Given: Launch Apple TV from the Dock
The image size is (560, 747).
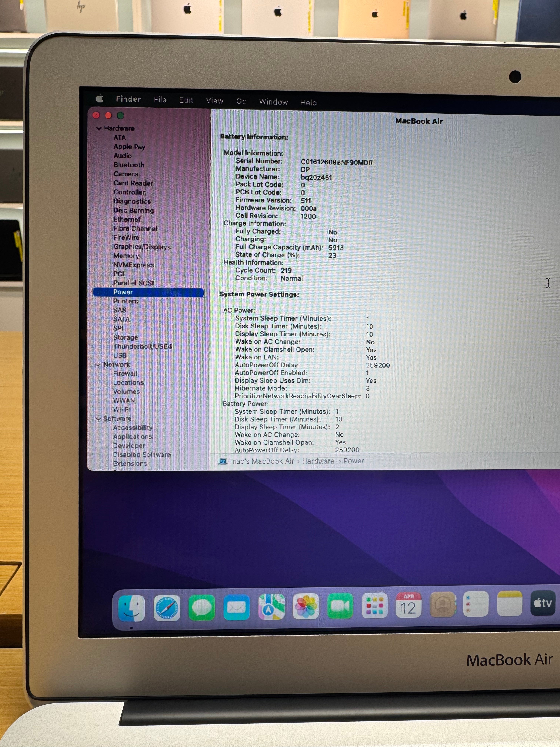Looking at the screenshot, I should (x=543, y=603).
